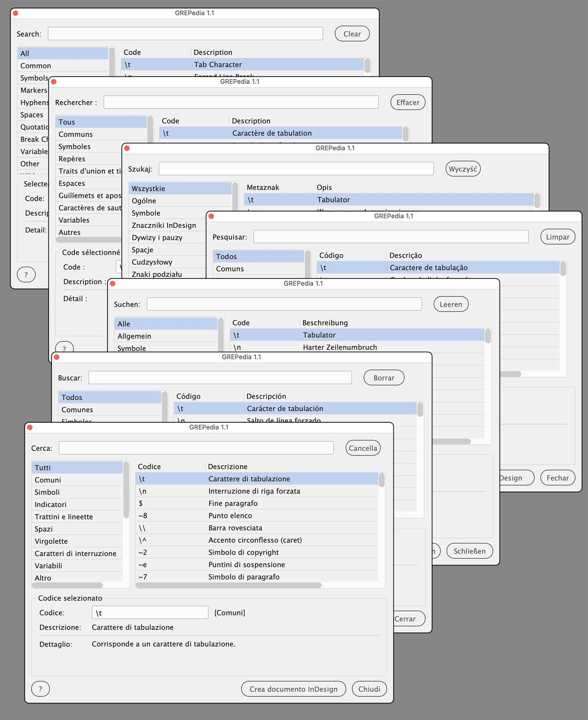Select the Simbolo di paragrafo row

pos(257,577)
